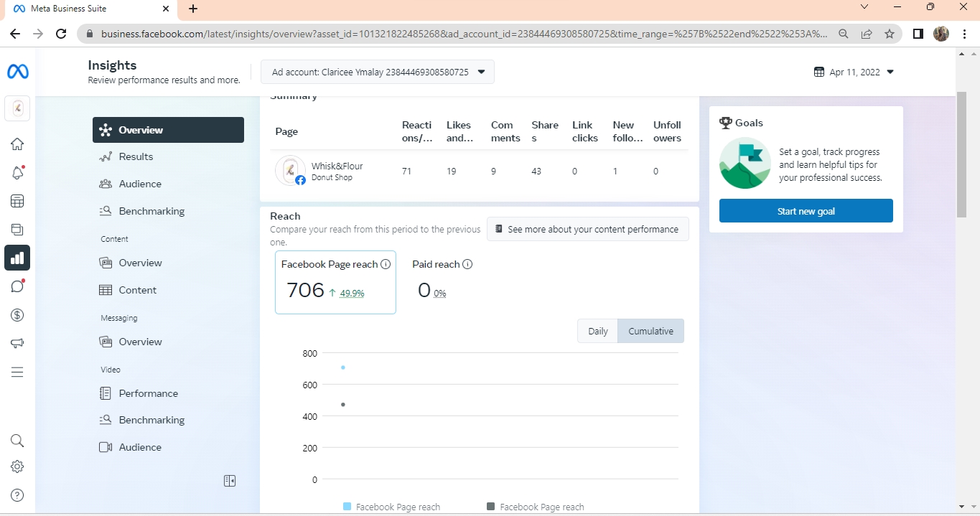Open Notifications bell icon

click(x=17, y=173)
